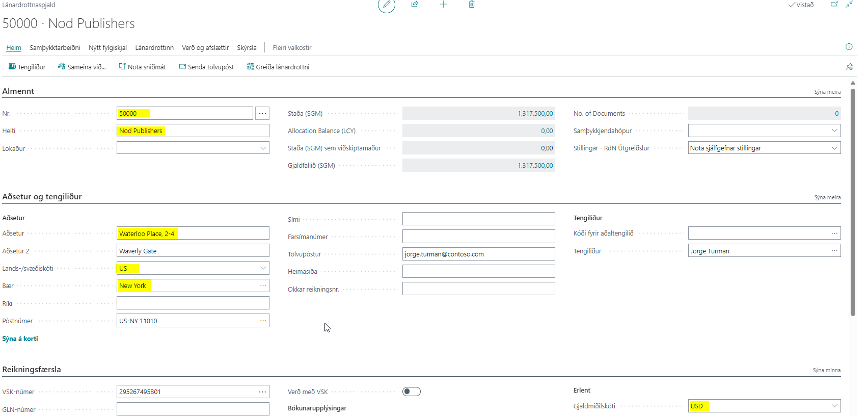Open the Lands-/svæðiskóti dropdown

pyautogui.click(x=263, y=268)
